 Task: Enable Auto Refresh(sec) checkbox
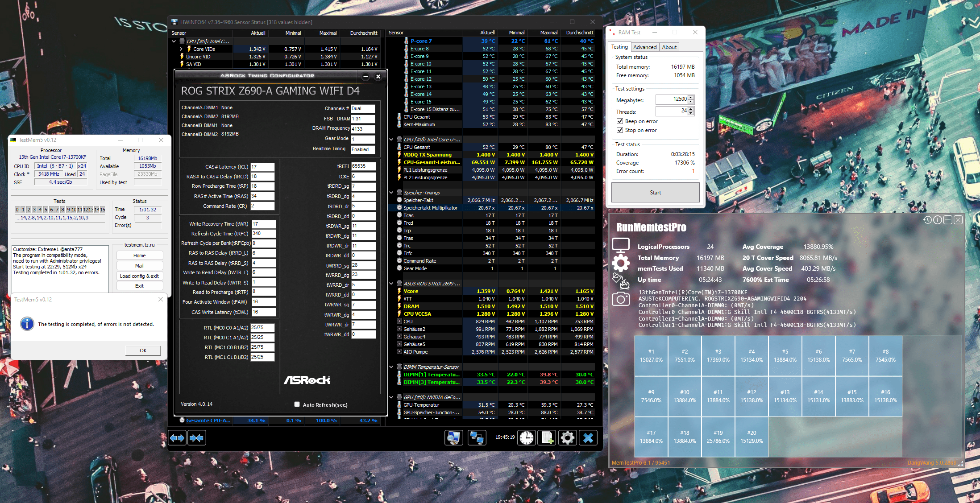pos(297,404)
